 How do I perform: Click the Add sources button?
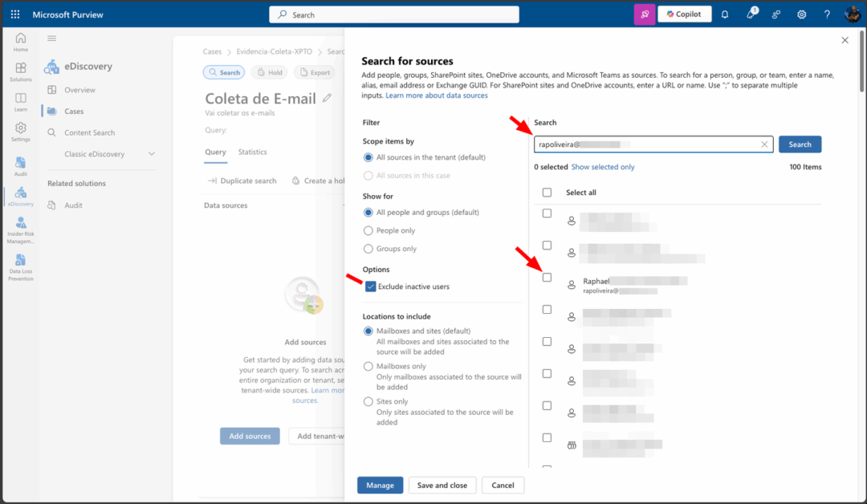click(250, 436)
